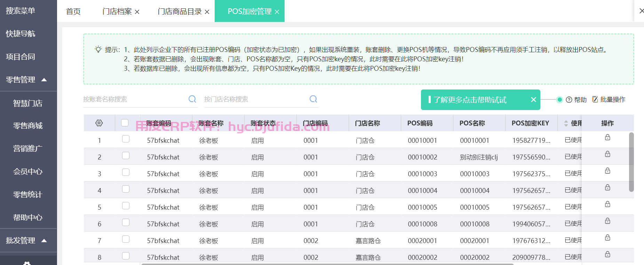644x265 pixels.
Task: Check the checkbox for row 3
Action: 126,172
